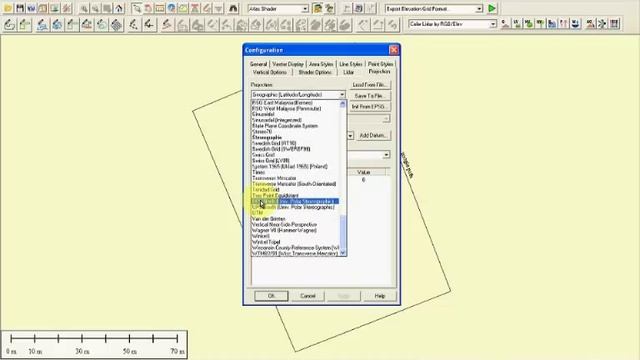Select UPS North (Univ. Polar Stereographic)
Viewport: 640px width, 360px height.
[x=295, y=201]
